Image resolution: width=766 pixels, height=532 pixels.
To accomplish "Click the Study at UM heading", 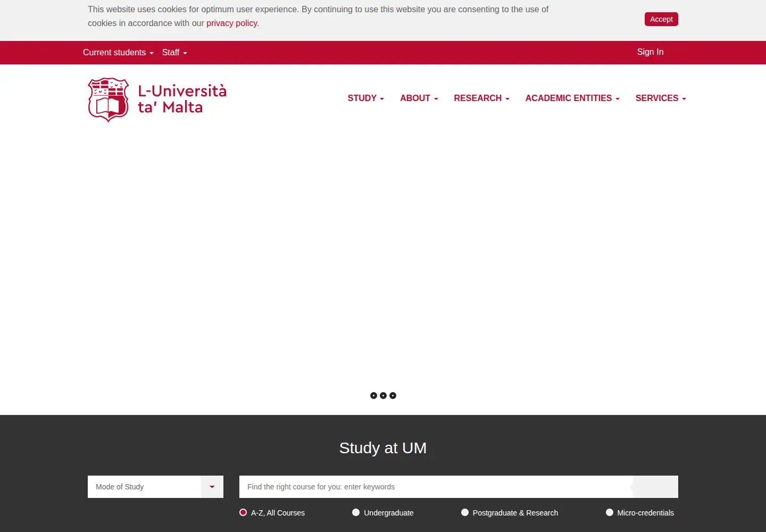I will pos(383,448).
